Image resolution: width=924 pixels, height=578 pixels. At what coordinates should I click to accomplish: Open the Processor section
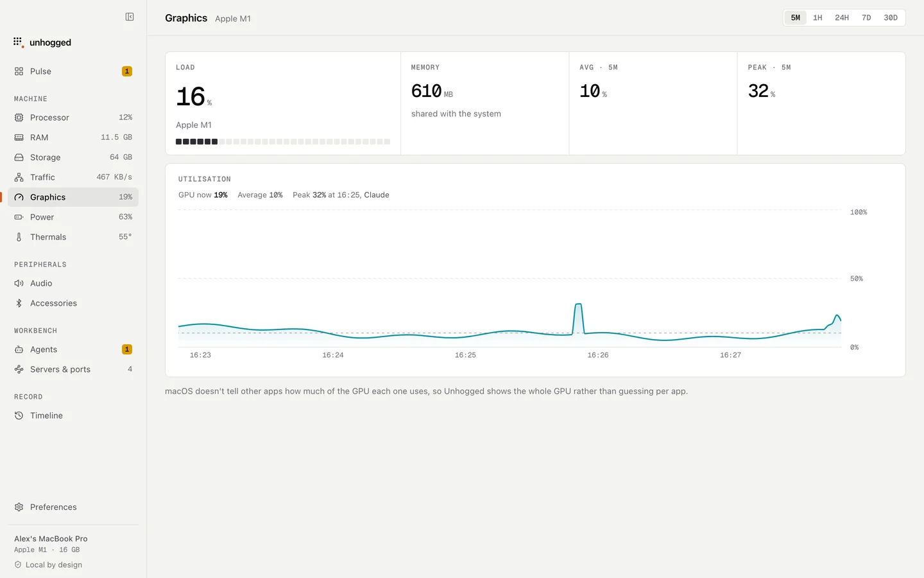[73, 118]
